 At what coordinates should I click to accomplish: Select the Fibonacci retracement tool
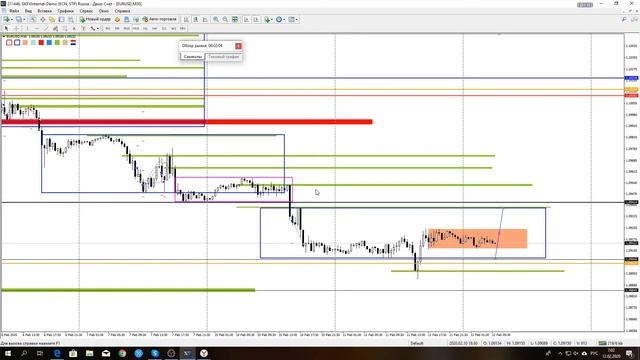coord(65,28)
